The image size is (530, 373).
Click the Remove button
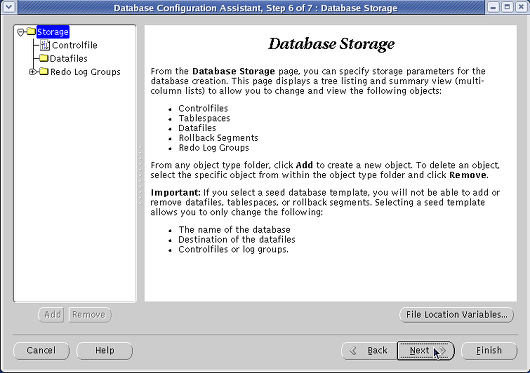(x=90, y=315)
